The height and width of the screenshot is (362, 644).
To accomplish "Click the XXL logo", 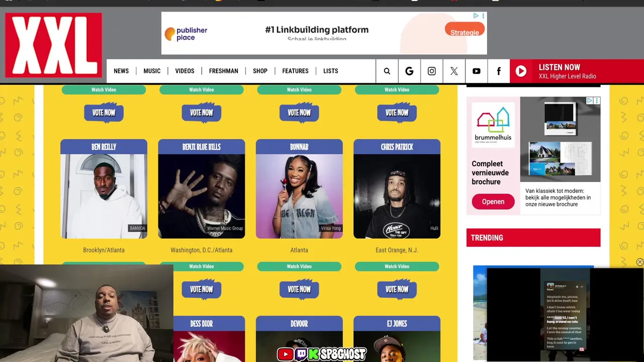I will pos(53,45).
